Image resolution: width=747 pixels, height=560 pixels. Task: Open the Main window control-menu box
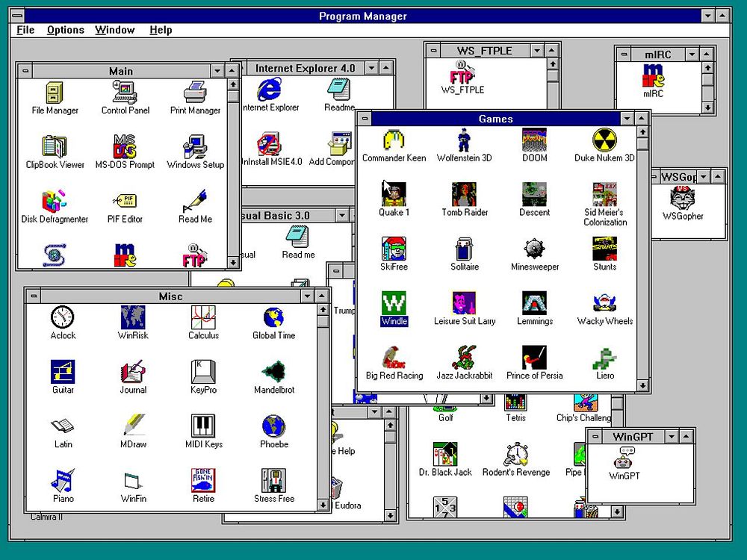click(25, 71)
